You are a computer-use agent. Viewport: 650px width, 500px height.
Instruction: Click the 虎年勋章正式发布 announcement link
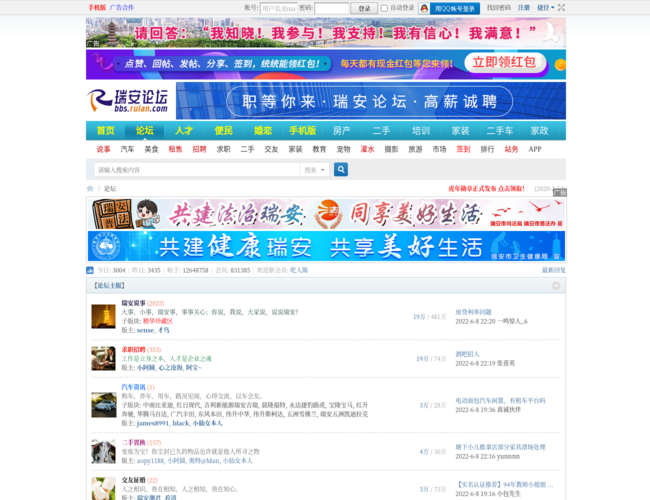point(486,189)
